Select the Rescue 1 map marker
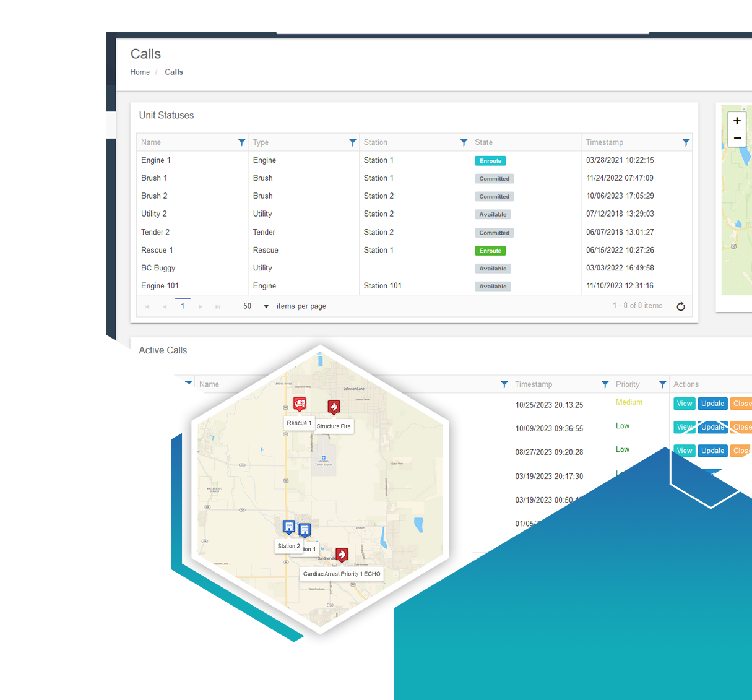 tap(299, 403)
